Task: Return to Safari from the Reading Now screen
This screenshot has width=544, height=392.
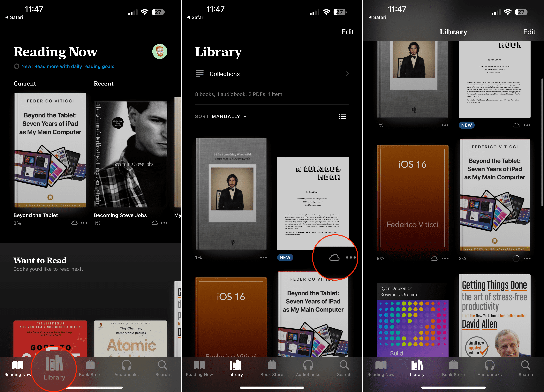Action: point(14,17)
